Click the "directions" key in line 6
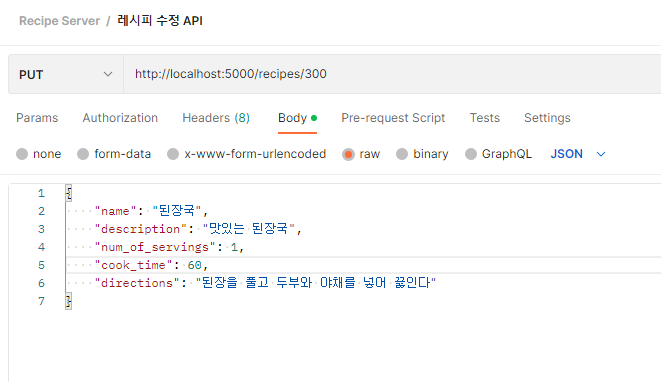This screenshot has height=382, width=661. (x=137, y=283)
